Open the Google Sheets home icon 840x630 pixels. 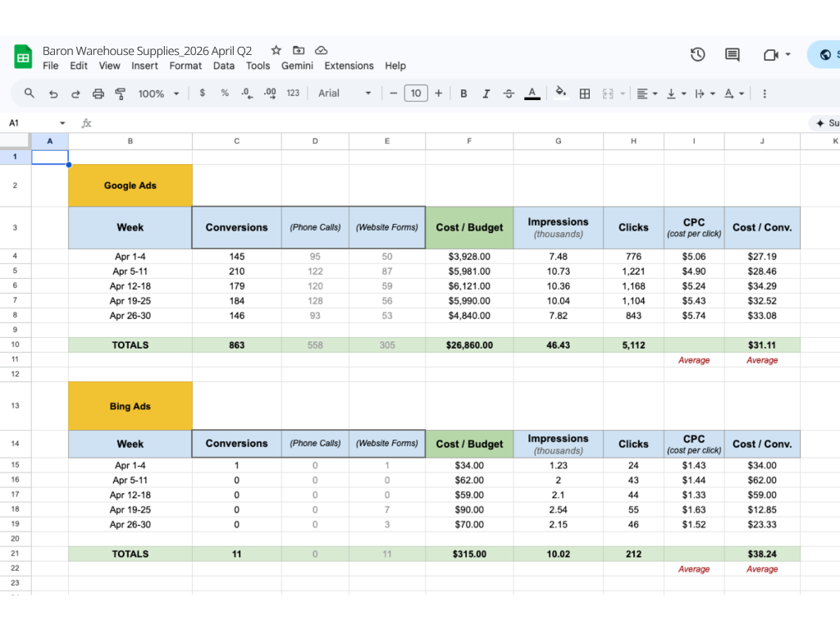[23, 57]
